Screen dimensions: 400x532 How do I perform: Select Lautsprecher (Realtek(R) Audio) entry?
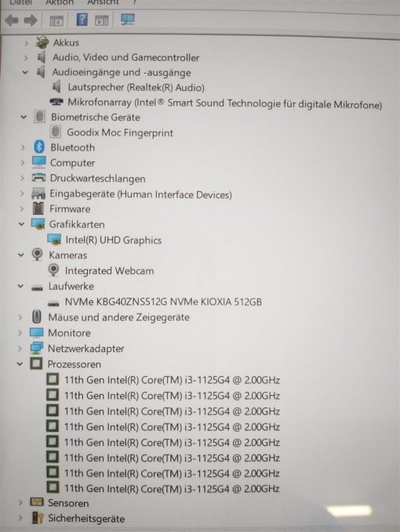(136, 88)
